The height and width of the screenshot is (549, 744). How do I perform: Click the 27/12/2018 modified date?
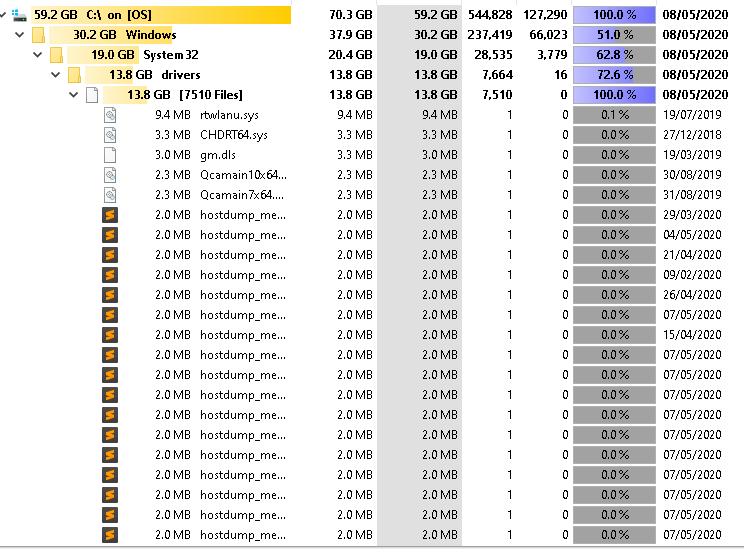[x=692, y=135]
